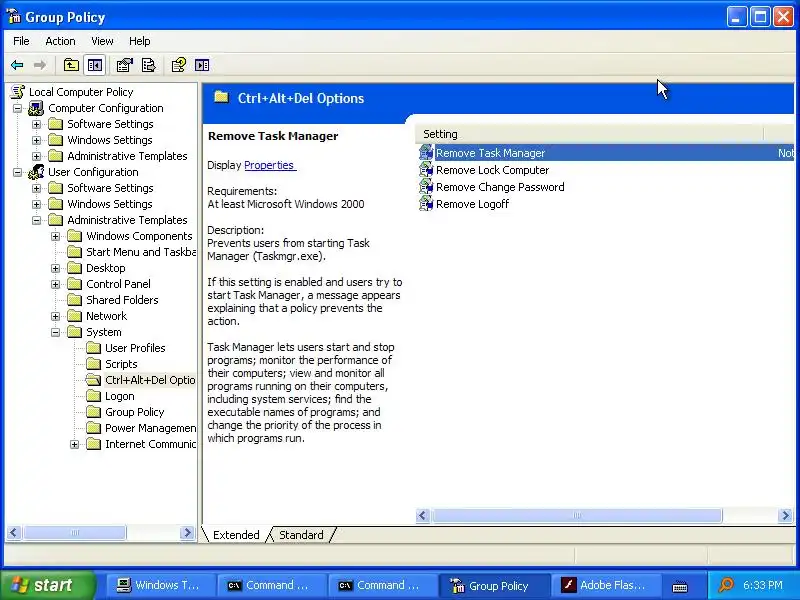Open the Properties toolbar icon

[x=124, y=65]
